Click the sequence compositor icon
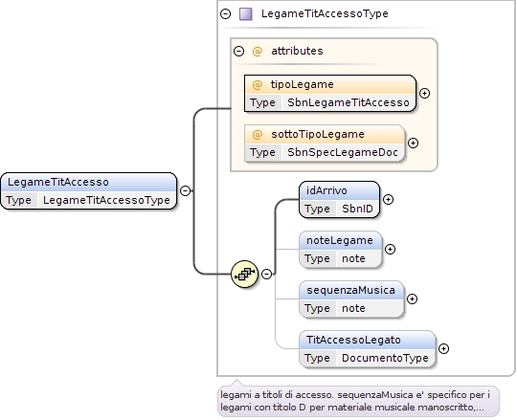Image resolution: width=517 pixels, height=420 pixels. pos(245,274)
